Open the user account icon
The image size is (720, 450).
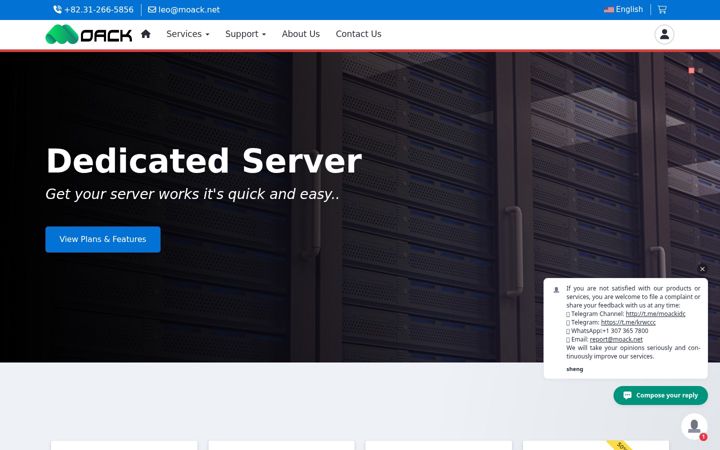tap(664, 34)
